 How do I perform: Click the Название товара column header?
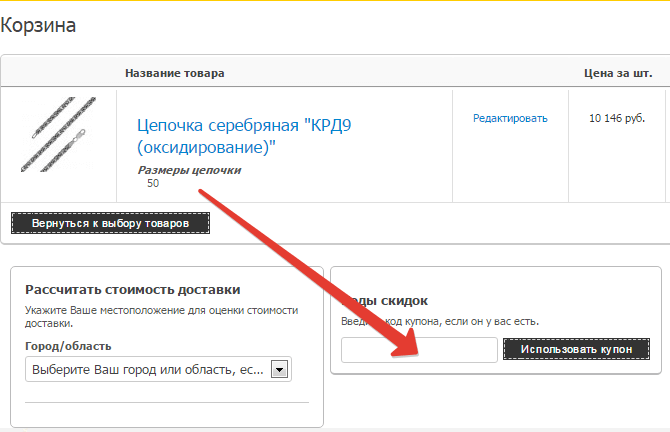tap(174, 73)
